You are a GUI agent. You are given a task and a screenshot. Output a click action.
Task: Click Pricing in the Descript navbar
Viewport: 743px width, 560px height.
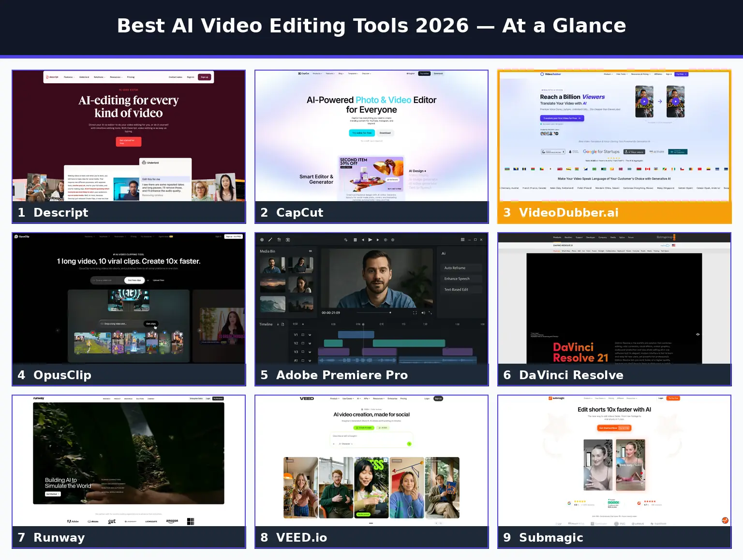[x=131, y=77]
